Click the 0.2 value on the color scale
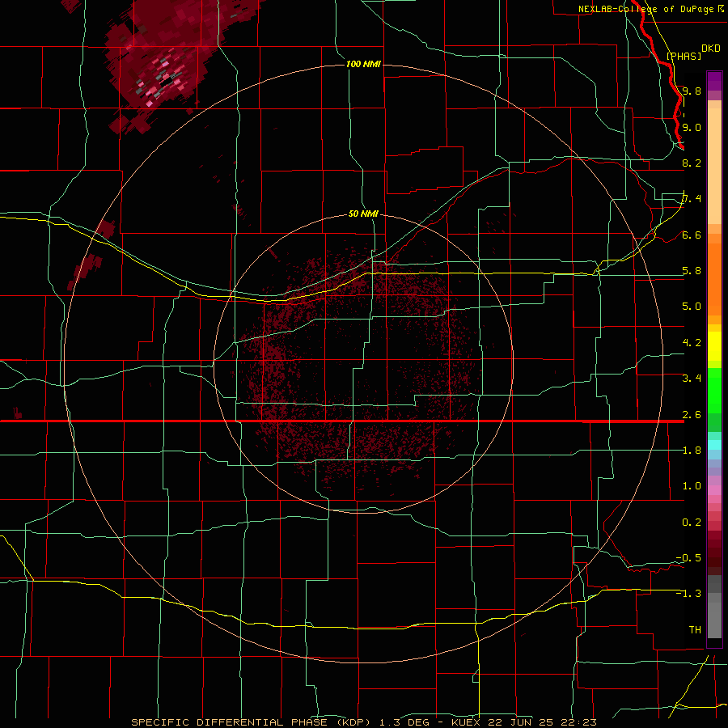Image resolution: width=728 pixels, height=728 pixels. [x=692, y=522]
